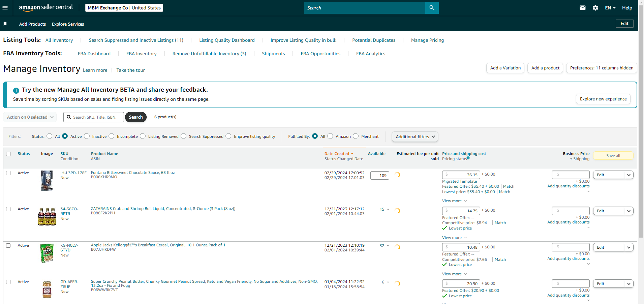Click the 36.15 price input field
The image size is (644, 304).
click(461, 175)
